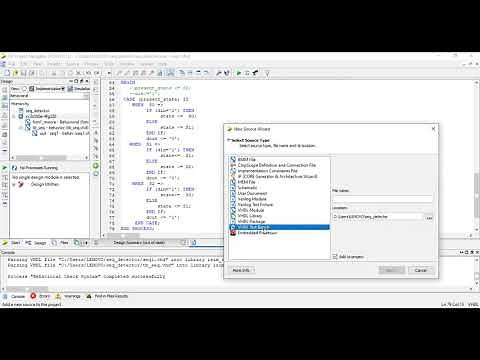
Task: Select ChipScope Definition and Connection File
Action: [277, 165]
